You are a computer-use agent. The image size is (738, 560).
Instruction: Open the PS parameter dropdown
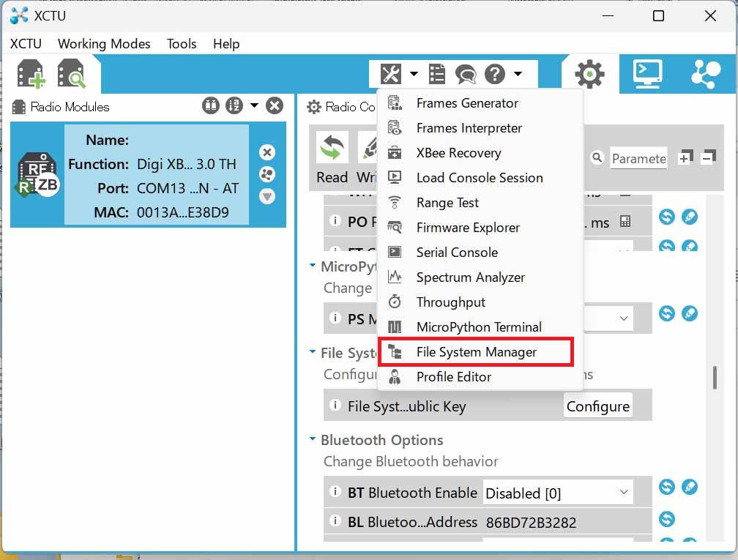tap(624, 318)
